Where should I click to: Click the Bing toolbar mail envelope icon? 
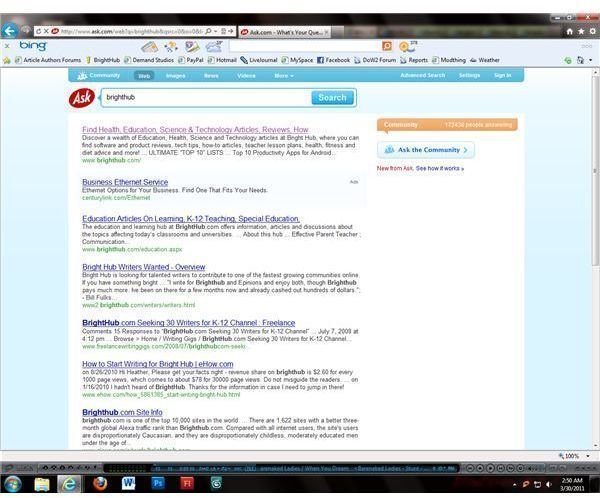click(149, 47)
